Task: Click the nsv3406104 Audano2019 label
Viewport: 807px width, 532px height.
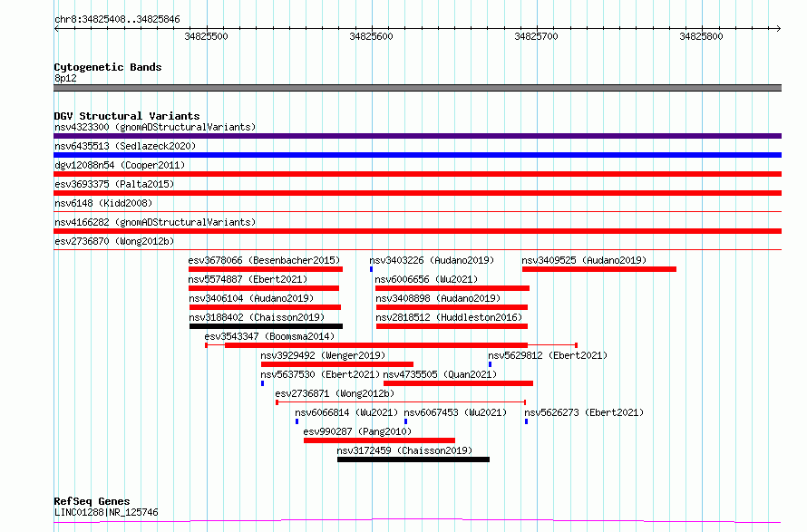Action: click(251, 298)
